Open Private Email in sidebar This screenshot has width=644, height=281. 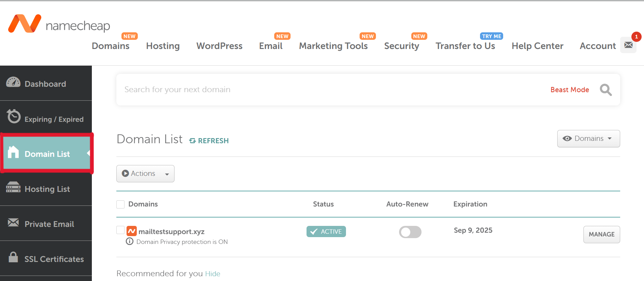pos(46,223)
